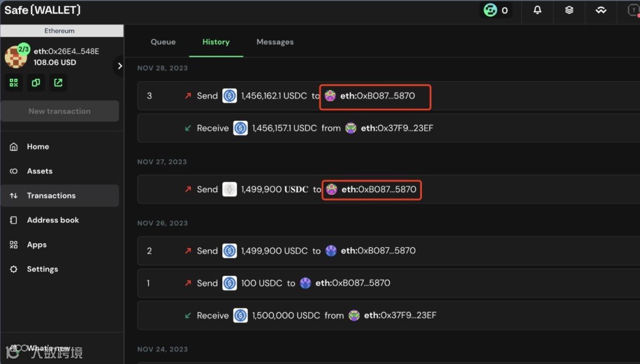
Task: Click sender 0x37F9...23EF in 1,456,157.1 row
Action: tap(396, 128)
